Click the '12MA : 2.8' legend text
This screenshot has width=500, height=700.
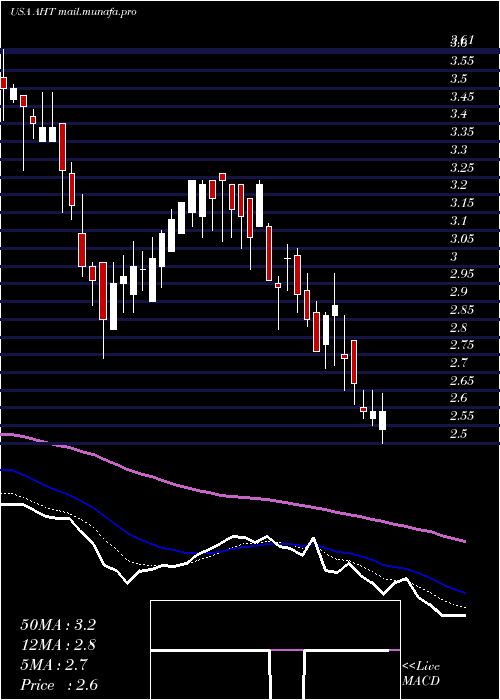click(58, 645)
